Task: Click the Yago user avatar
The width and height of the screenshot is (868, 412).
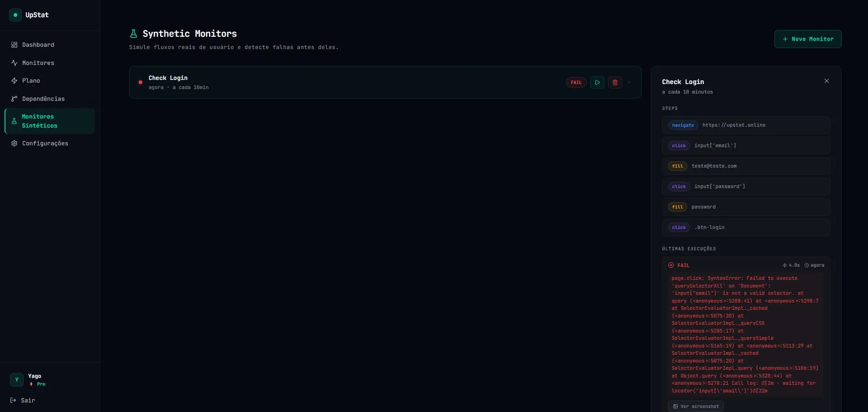Action: tap(17, 380)
